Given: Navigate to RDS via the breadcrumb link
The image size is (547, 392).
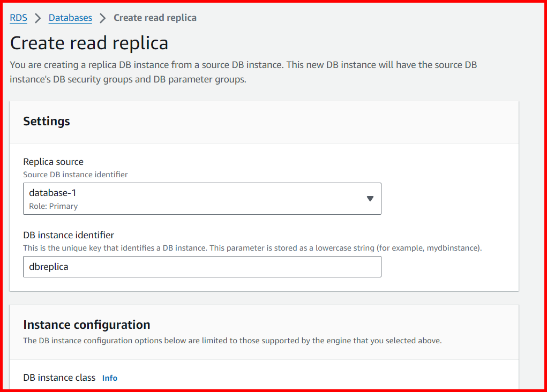Looking at the screenshot, I should pyautogui.click(x=18, y=17).
